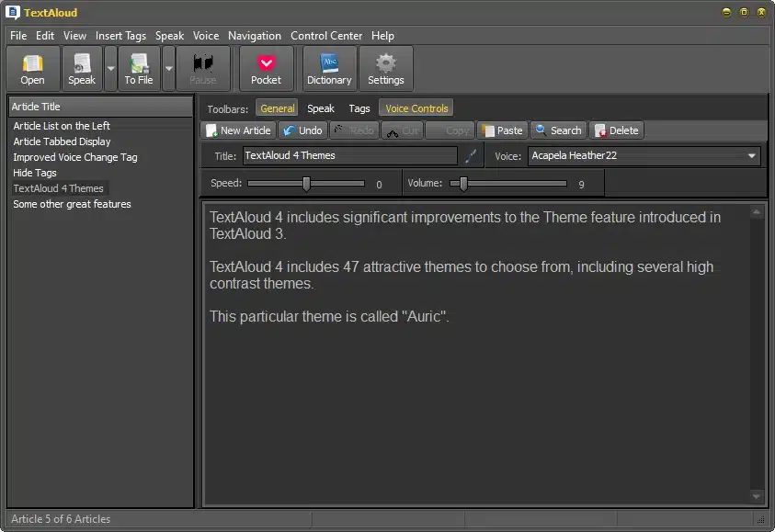Click the New Article icon button
The height and width of the screenshot is (532, 775).
(239, 130)
